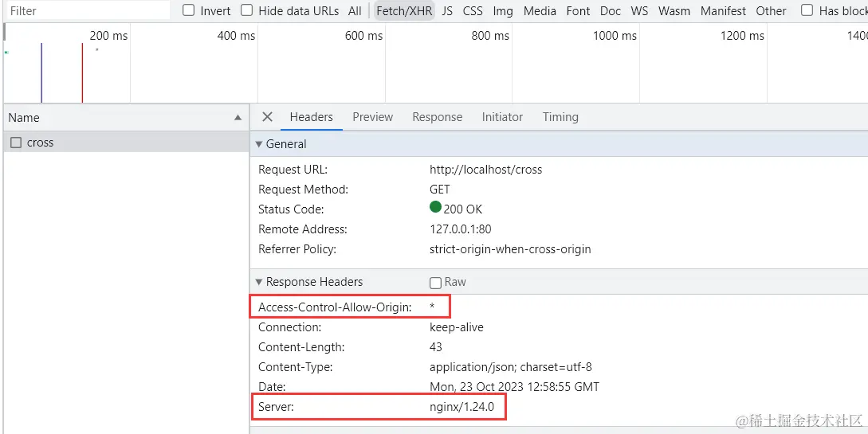Click the green status code indicator
Viewport: 868px width, 434px height.
coord(435,207)
